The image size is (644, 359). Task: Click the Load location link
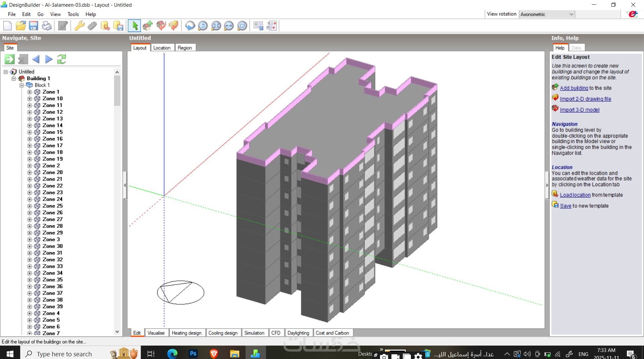tap(575, 195)
